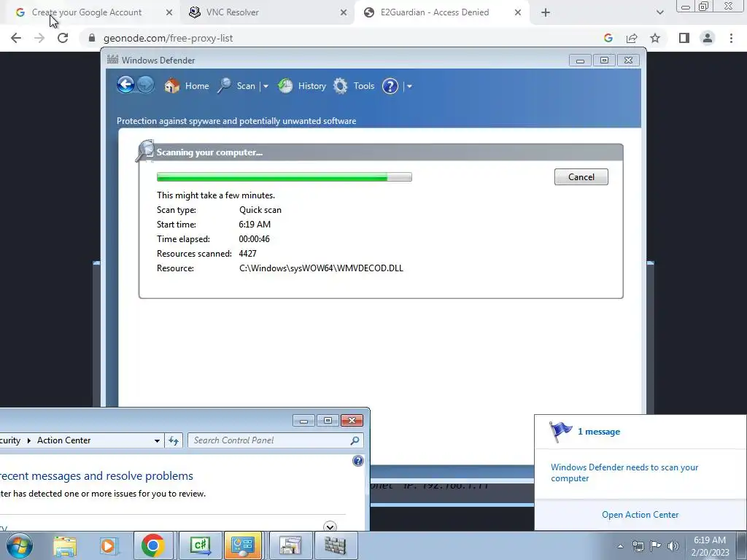
Task: Toggle the Chrome side panel icon
Action: coord(684,38)
